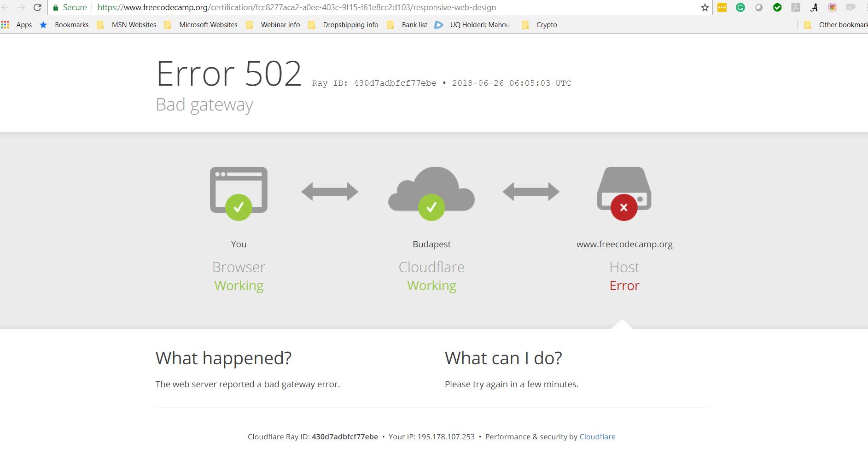This screenshot has height=449, width=868.
Task: Open the yellow password manager extension
Action: coord(722,7)
